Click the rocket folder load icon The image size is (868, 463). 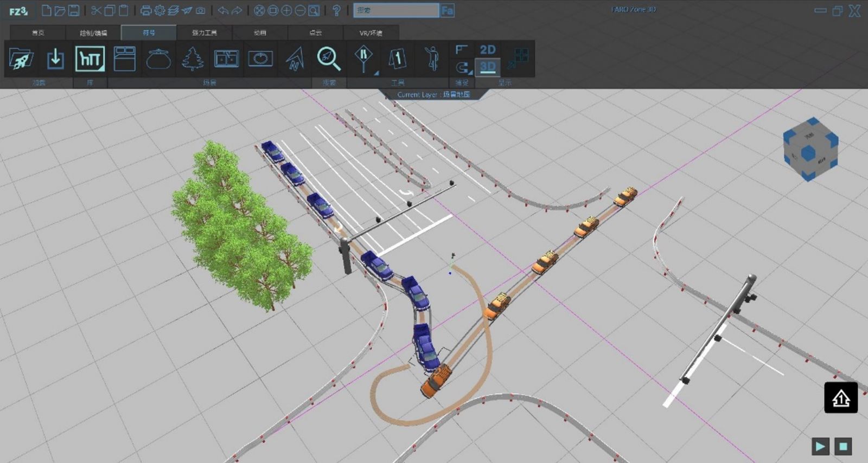(x=21, y=59)
